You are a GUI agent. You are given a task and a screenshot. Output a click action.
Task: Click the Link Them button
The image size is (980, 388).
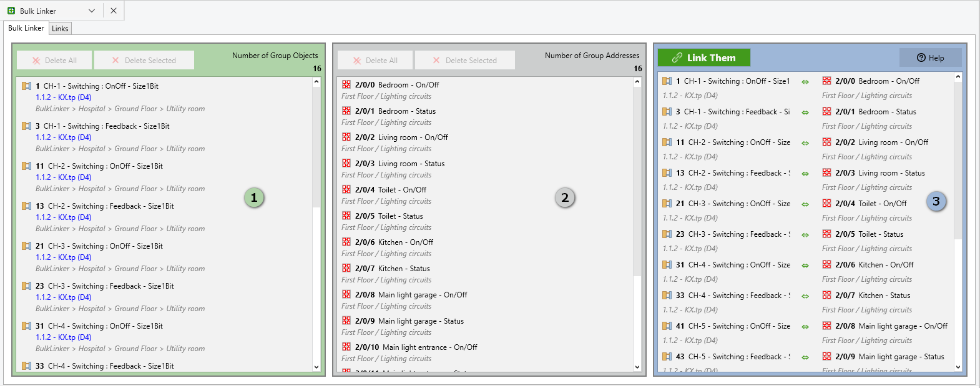point(703,57)
